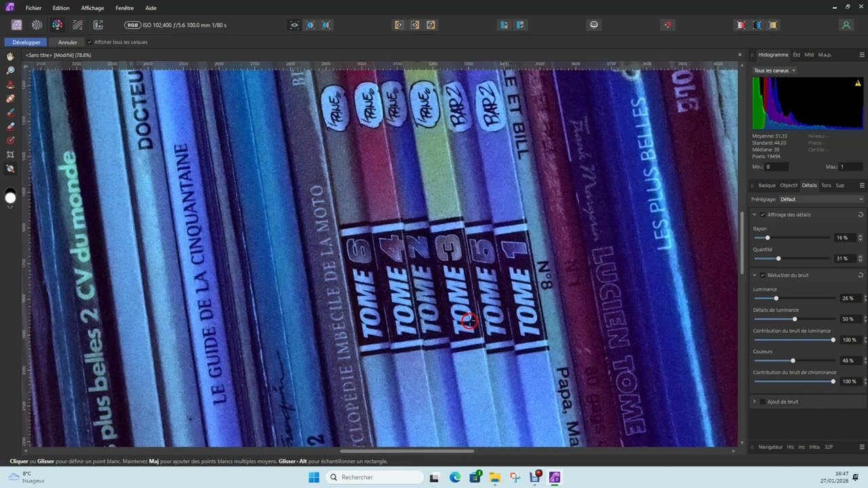Open the assistant speech-bubble icon
The width and height of the screenshot is (868, 488).
point(594,25)
